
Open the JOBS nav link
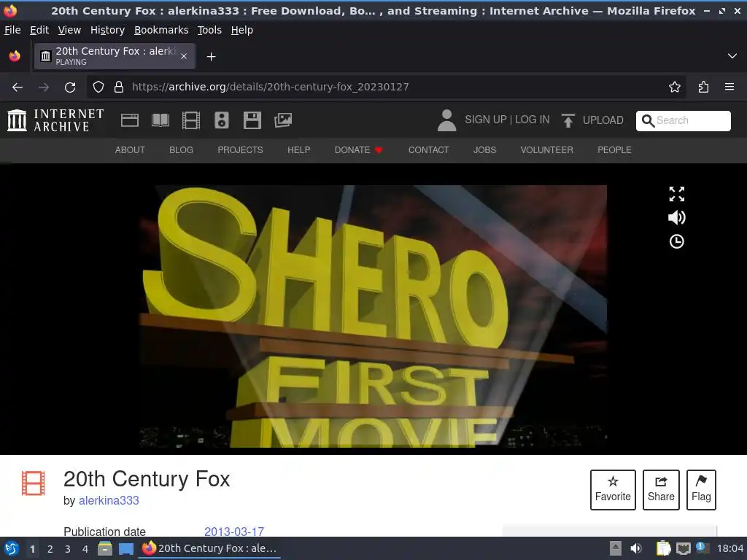point(484,150)
